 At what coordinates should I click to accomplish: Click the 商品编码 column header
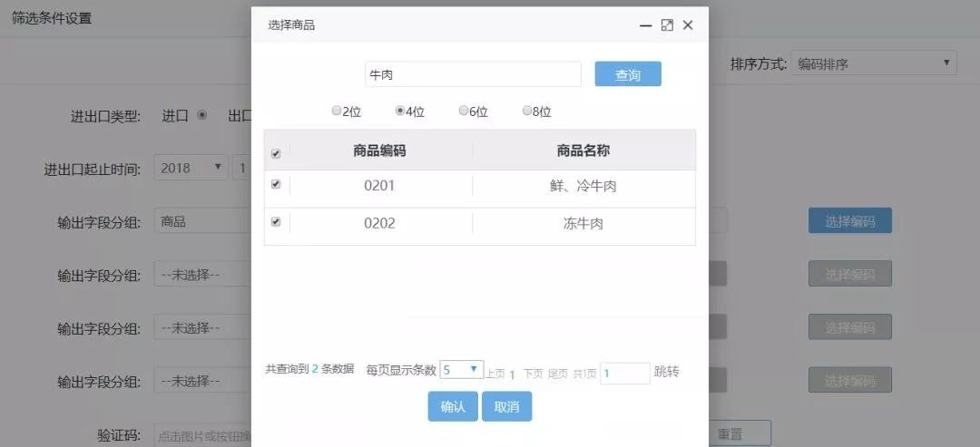pyautogui.click(x=379, y=151)
